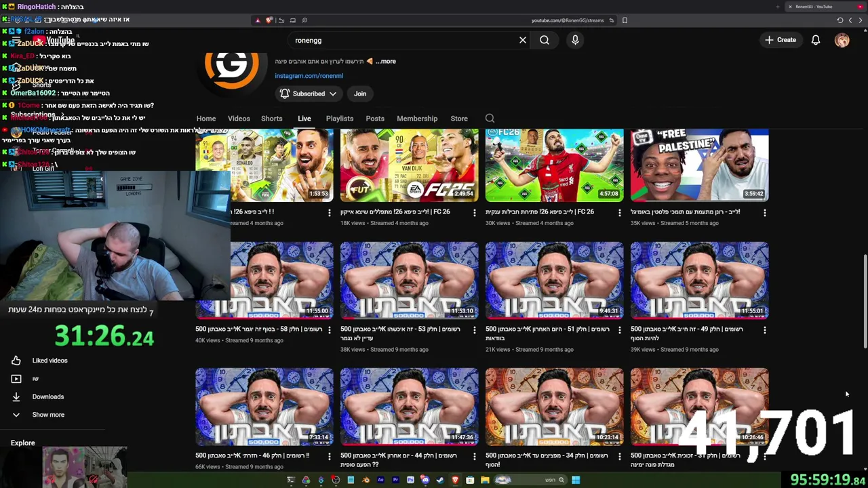Expand channel description with ...more
Image resolution: width=868 pixels, height=488 pixels.
pyautogui.click(x=386, y=61)
